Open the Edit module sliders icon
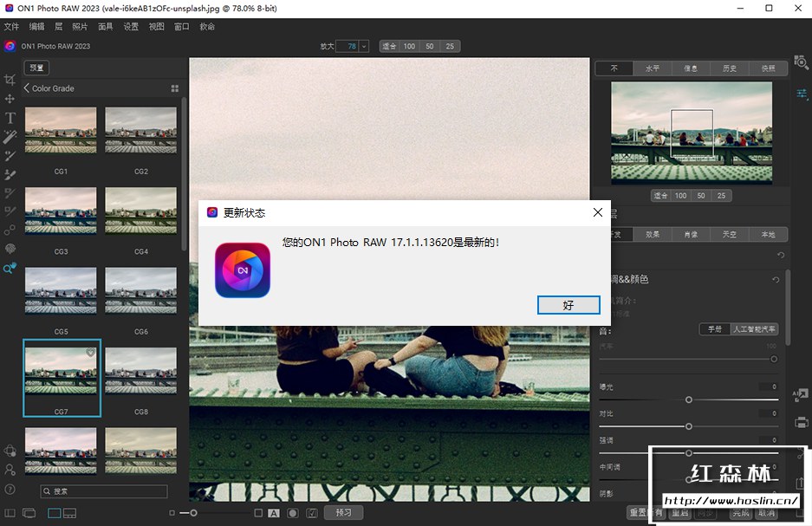This screenshot has width=812, height=526. click(x=802, y=94)
